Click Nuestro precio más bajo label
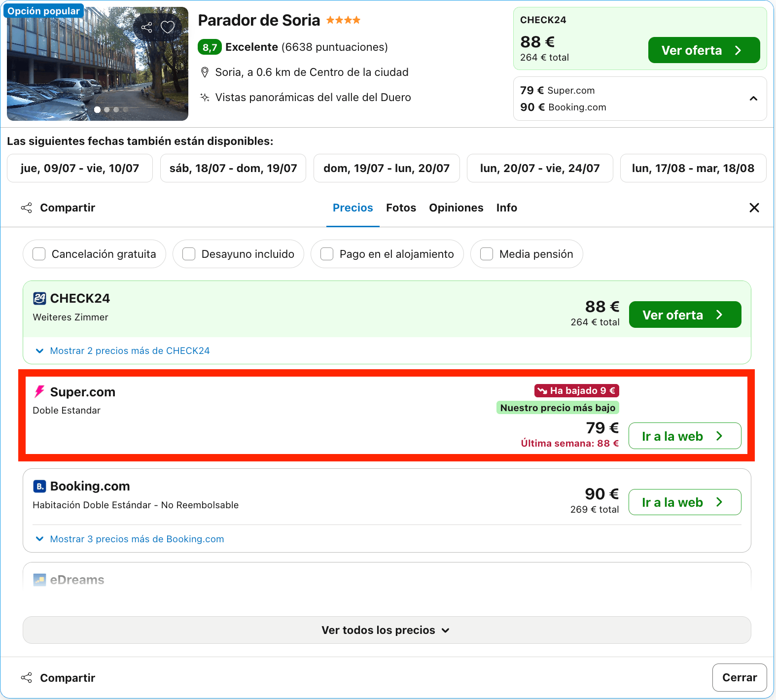This screenshot has width=776, height=700. tap(558, 408)
